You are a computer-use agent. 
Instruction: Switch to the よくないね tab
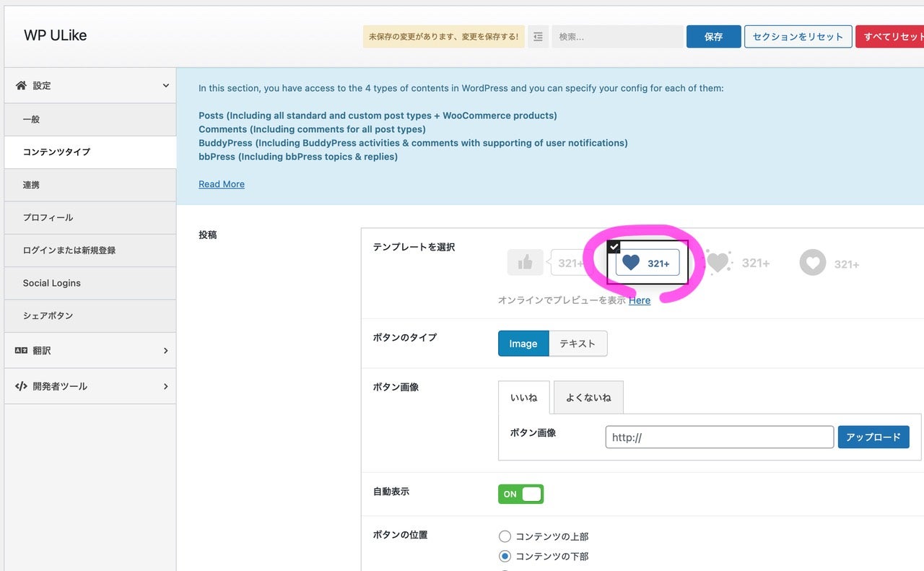click(588, 398)
